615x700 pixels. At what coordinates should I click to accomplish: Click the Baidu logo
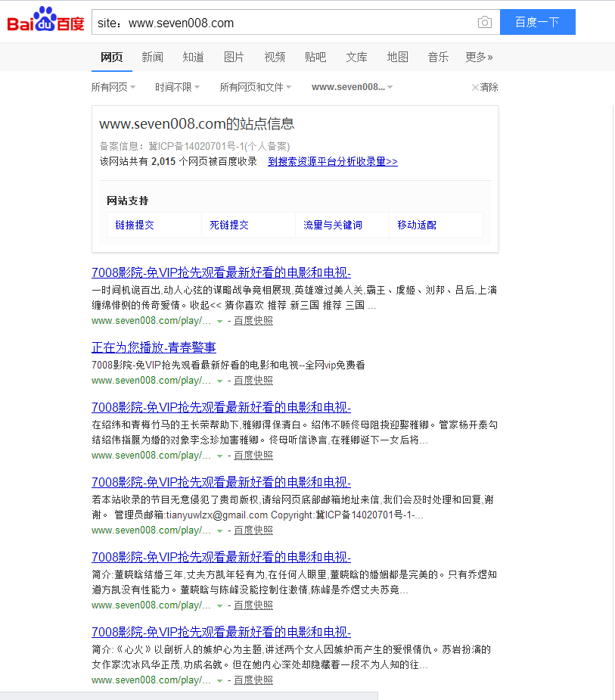(45, 20)
